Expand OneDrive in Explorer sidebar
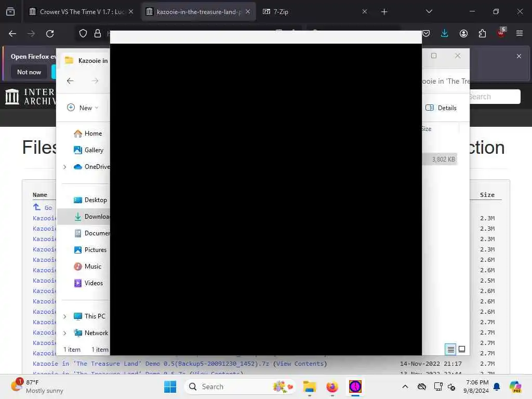The height and width of the screenshot is (399, 532). click(x=64, y=167)
